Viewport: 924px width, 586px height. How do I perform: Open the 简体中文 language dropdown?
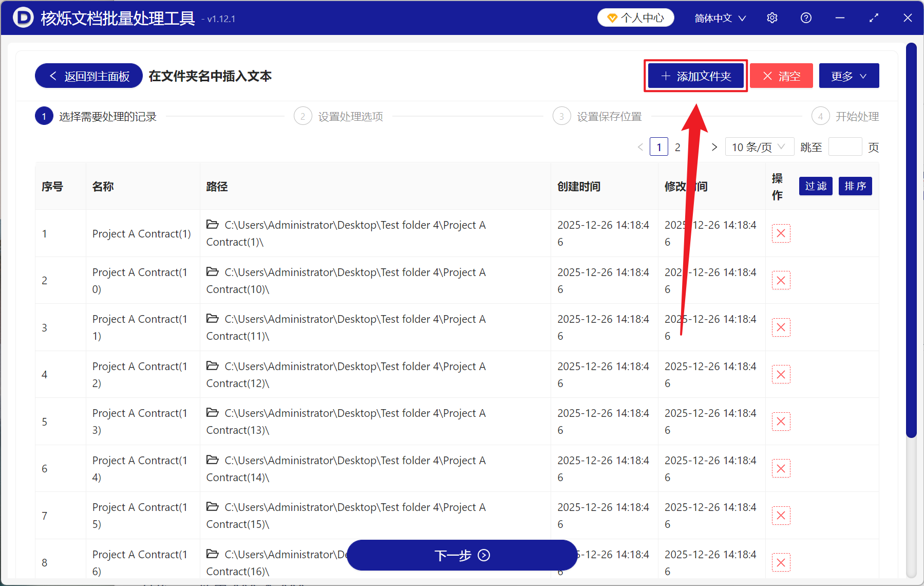click(x=719, y=17)
